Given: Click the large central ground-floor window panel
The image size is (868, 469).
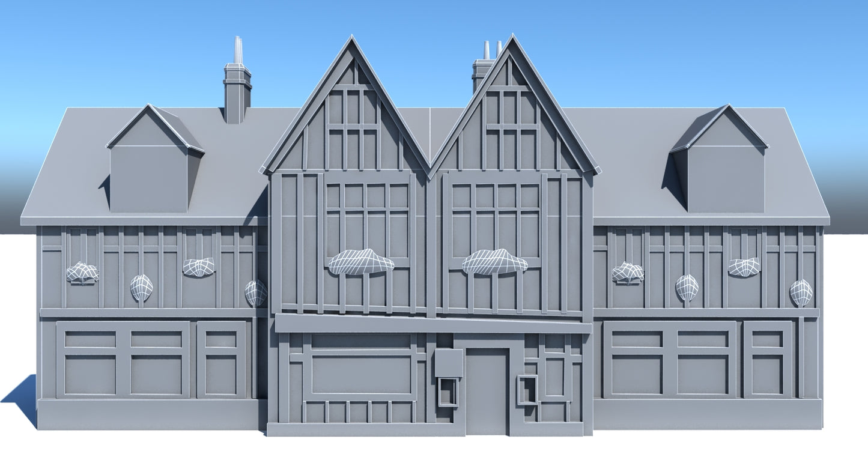Looking at the screenshot, I should [360, 375].
